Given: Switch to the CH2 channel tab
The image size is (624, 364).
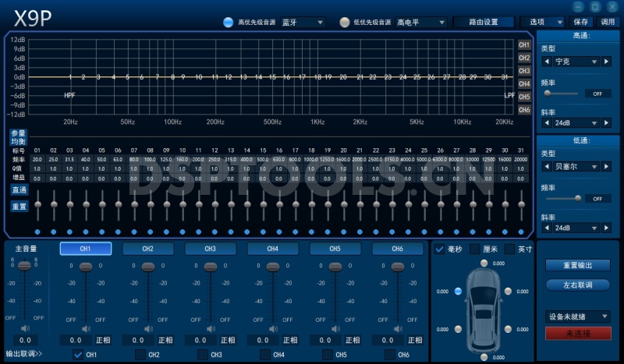Looking at the screenshot, I should click(148, 249).
